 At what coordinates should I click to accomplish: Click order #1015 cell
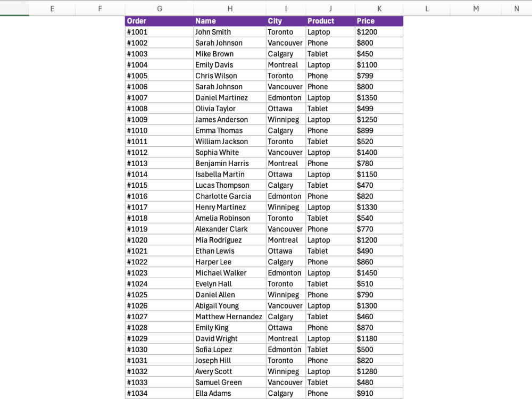tap(160, 185)
